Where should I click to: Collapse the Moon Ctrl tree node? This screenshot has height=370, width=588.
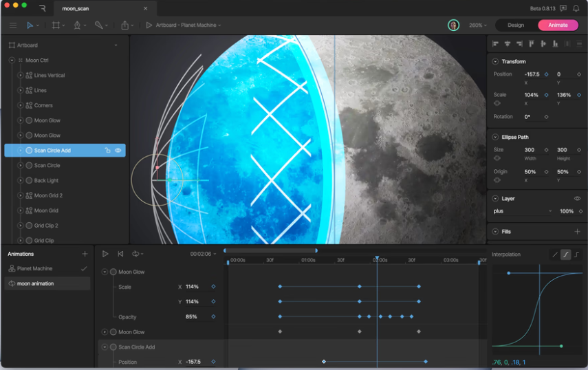tap(12, 60)
